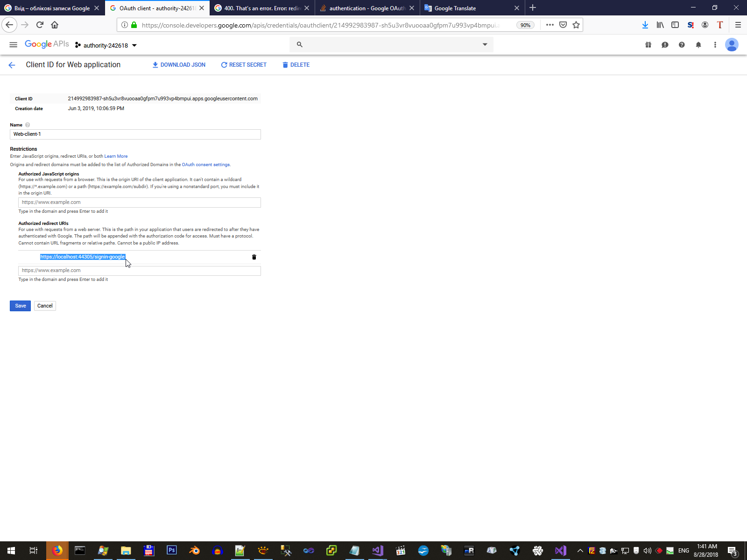Click the highlighted localhost:44305/signin-google URI
The width and height of the screenshot is (747, 560).
click(83, 257)
